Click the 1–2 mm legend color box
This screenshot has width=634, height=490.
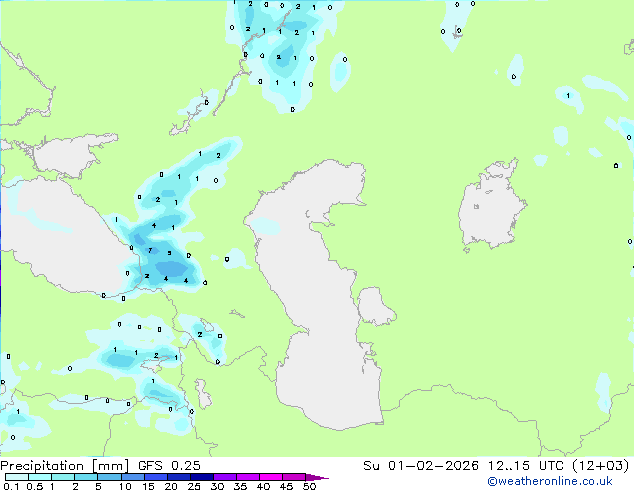click(63, 477)
